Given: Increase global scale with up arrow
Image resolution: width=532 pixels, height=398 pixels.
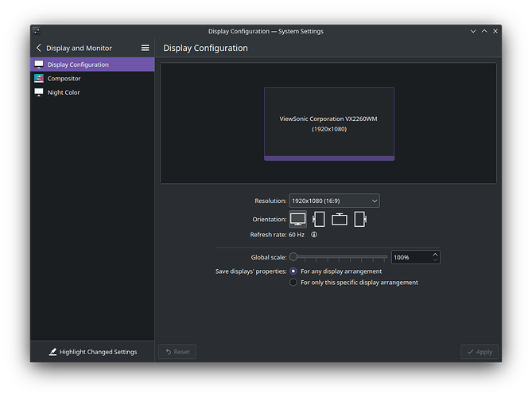Looking at the screenshot, I should tap(435, 255).
